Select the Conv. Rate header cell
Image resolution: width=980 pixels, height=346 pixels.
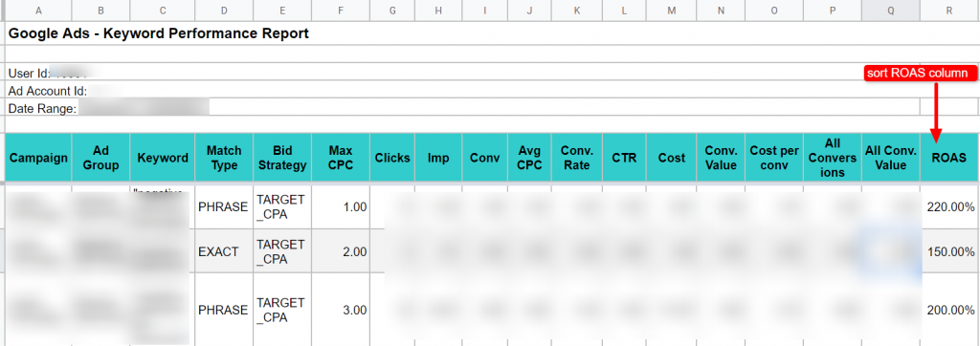tap(577, 158)
